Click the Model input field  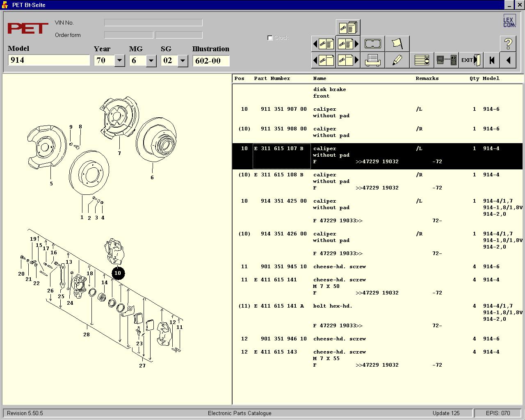tap(49, 60)
